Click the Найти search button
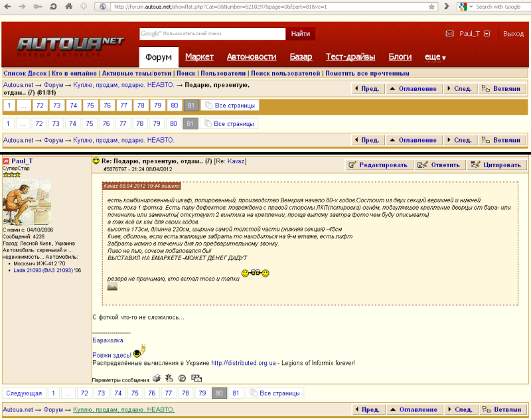 (x=300, y=34)
